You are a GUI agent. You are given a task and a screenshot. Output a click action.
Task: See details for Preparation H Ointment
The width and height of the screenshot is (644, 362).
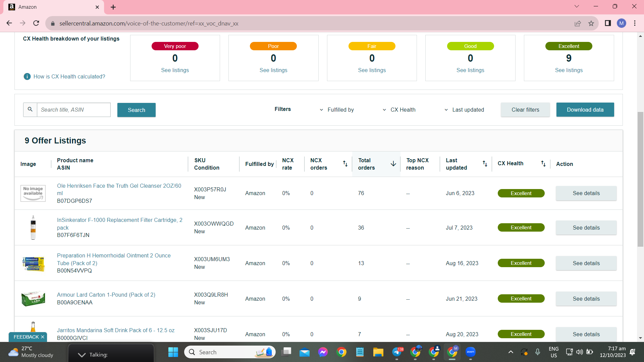pos(586,263)
